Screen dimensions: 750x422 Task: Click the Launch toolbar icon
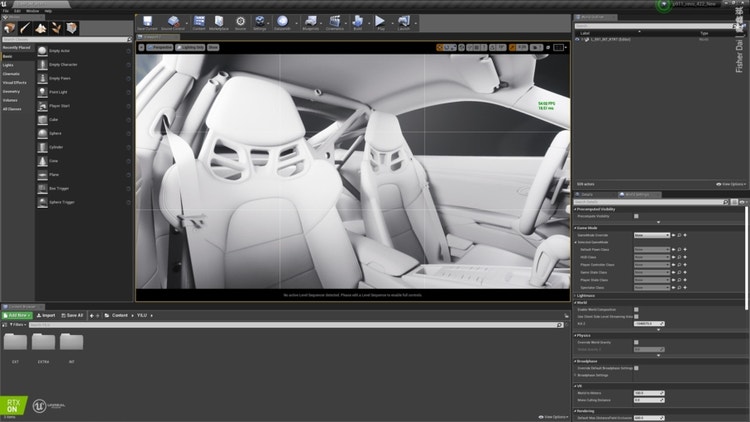405,21
